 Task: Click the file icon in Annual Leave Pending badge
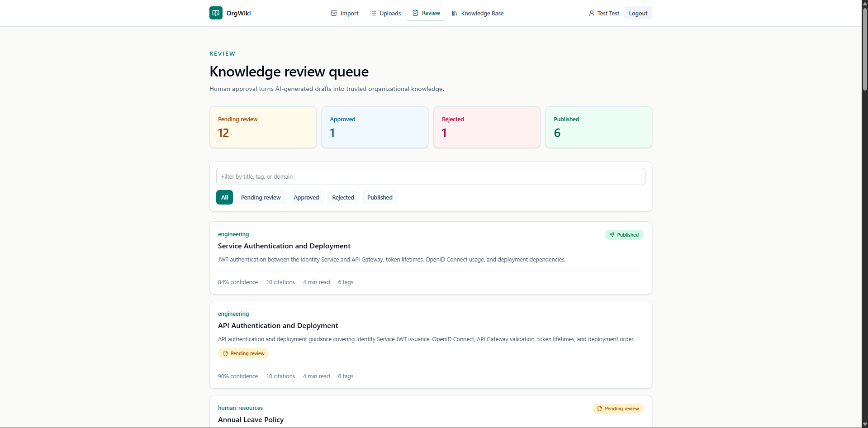600,409
